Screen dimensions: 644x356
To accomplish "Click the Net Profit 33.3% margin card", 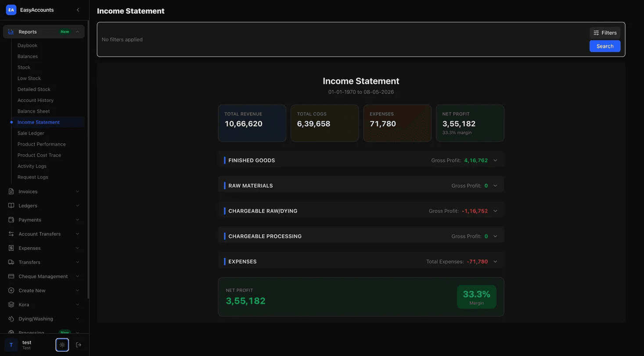I will (470, 123).
